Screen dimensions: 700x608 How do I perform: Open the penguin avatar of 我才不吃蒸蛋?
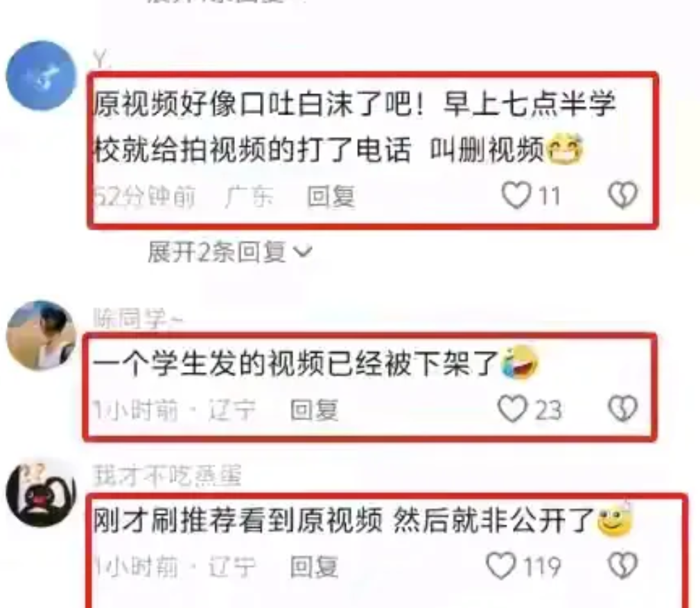point(41,493)
